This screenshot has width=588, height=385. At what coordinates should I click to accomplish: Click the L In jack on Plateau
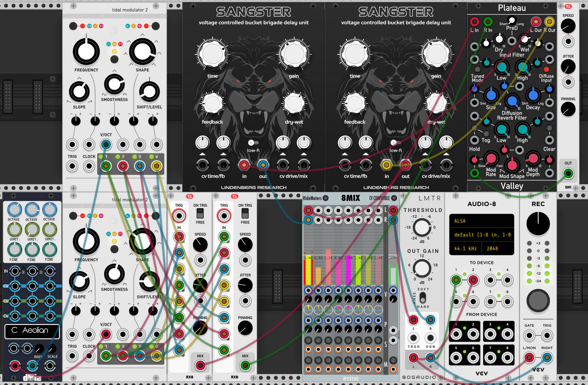pyautogui.click(x=474, y=22)
